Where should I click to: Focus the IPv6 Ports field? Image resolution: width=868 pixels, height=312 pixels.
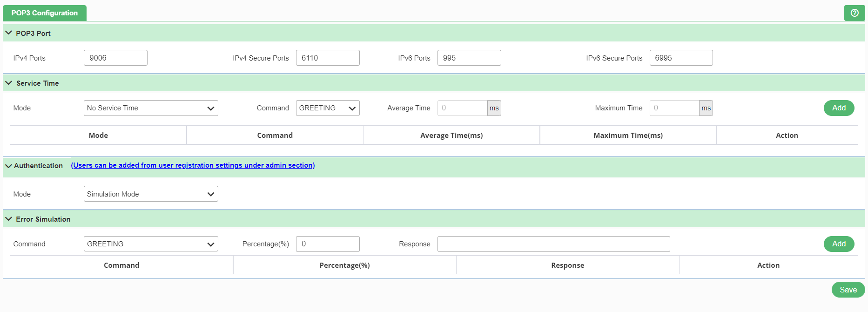[x=469, y=58]
